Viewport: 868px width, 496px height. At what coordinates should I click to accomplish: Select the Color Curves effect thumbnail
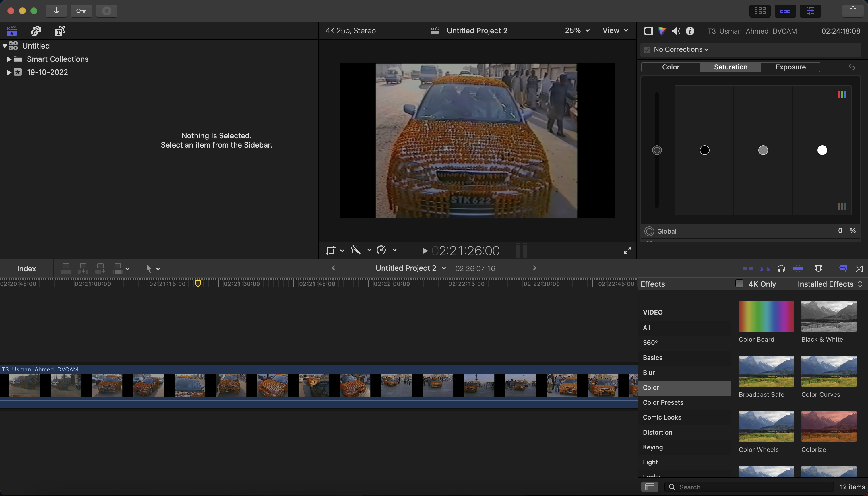(x=828, y=371)
